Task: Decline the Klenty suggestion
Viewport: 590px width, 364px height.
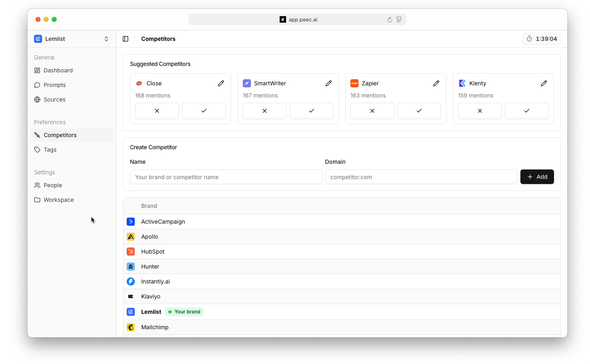Action: click(480, 111)
